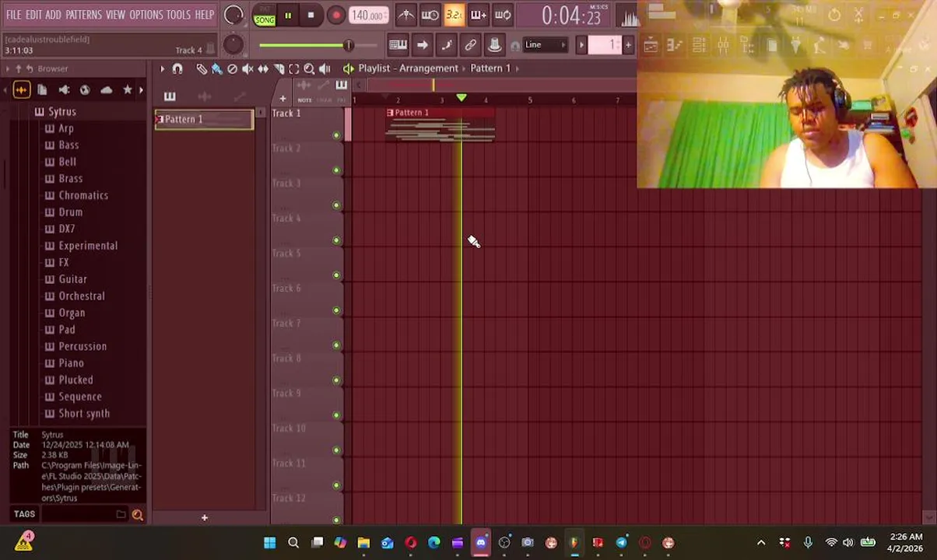Collapse the Sytrus folder
Image resolution: width=937 pixels, height=560 pixels.
click(54, 112)
